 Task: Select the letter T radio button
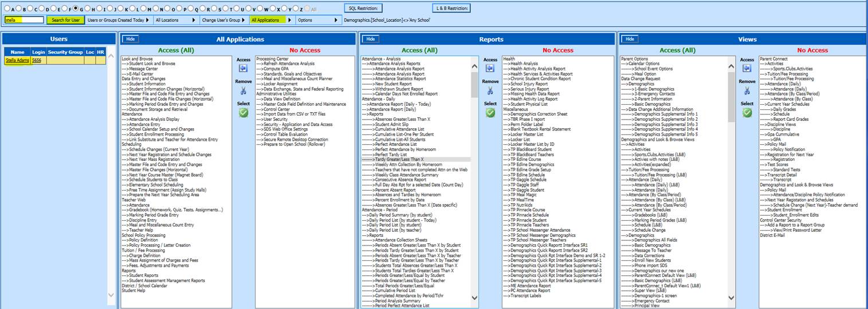(225, 9)
